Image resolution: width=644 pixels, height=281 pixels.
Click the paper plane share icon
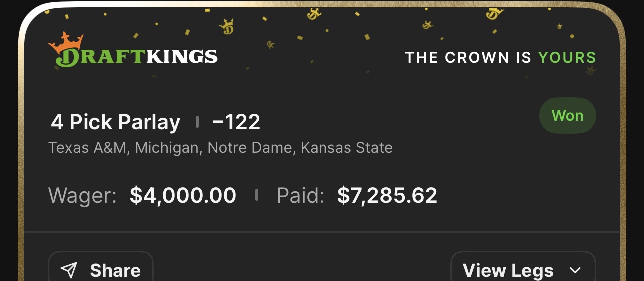click(x=68, y=270)
